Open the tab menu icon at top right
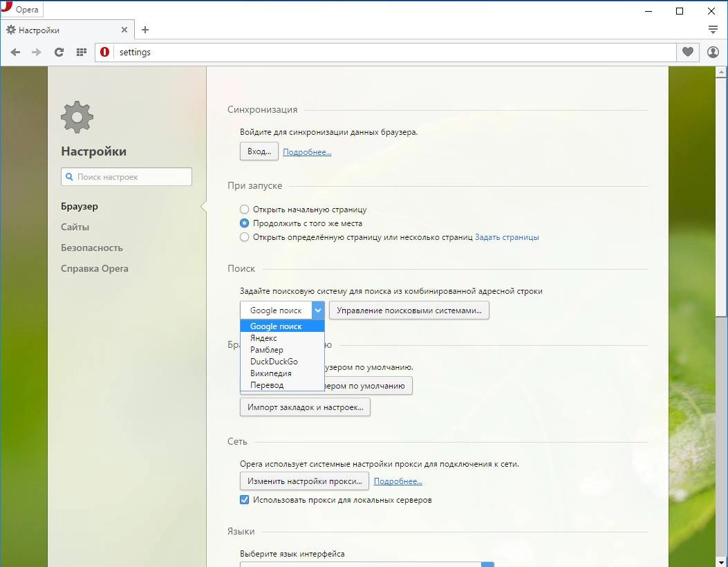728x567 pixels. (713, 30)
